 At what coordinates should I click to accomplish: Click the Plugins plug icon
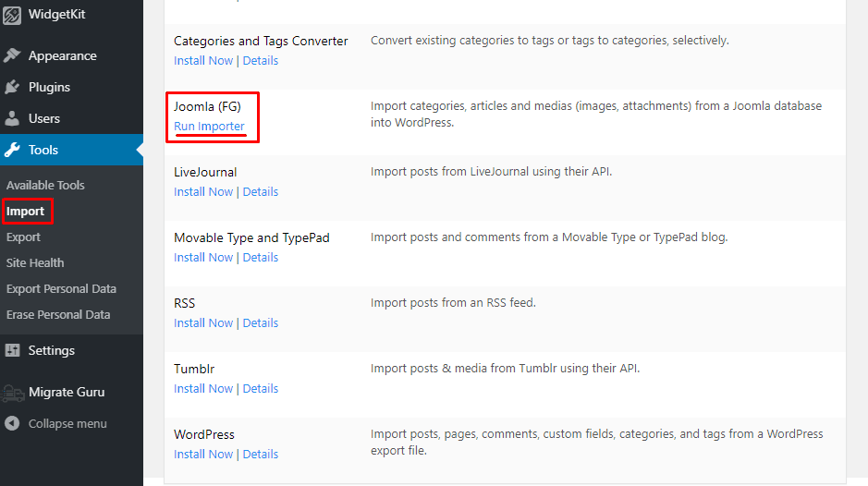click(12, 87)
